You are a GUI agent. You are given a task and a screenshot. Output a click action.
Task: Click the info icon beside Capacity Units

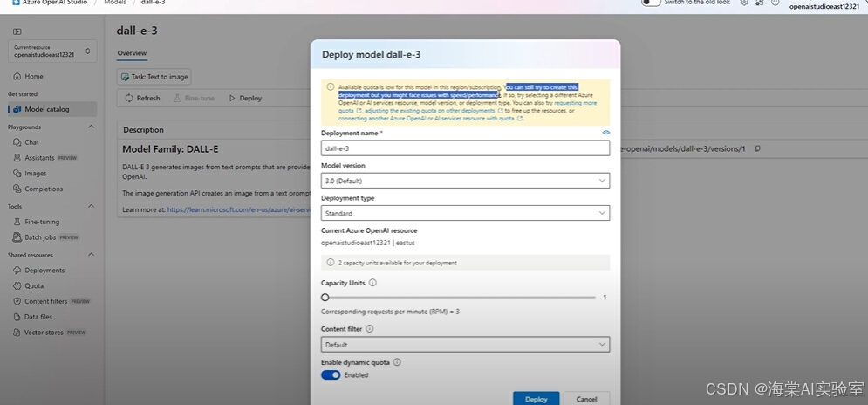(x=372, y=283)
